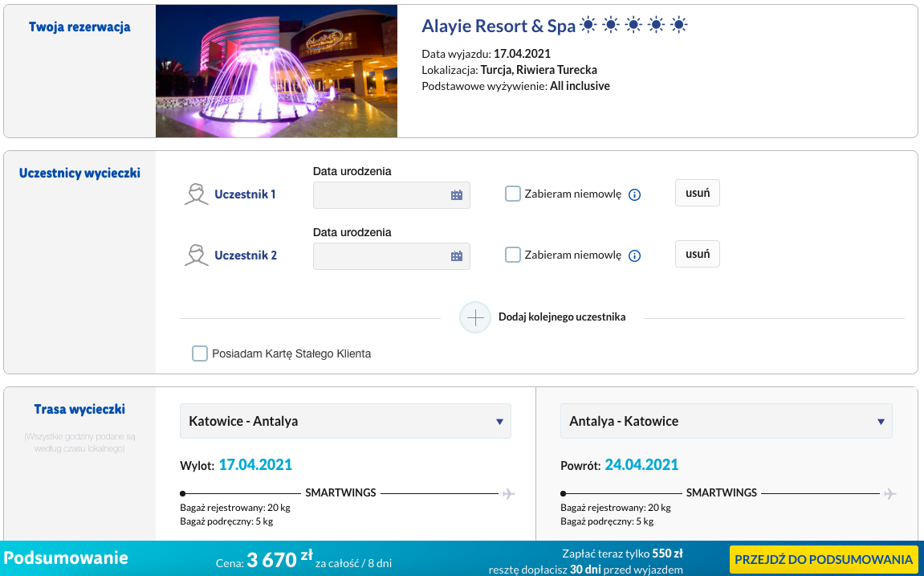Tick Posiadam Kartę Stałego Klienta checkbox

click(x=200, y=353)
